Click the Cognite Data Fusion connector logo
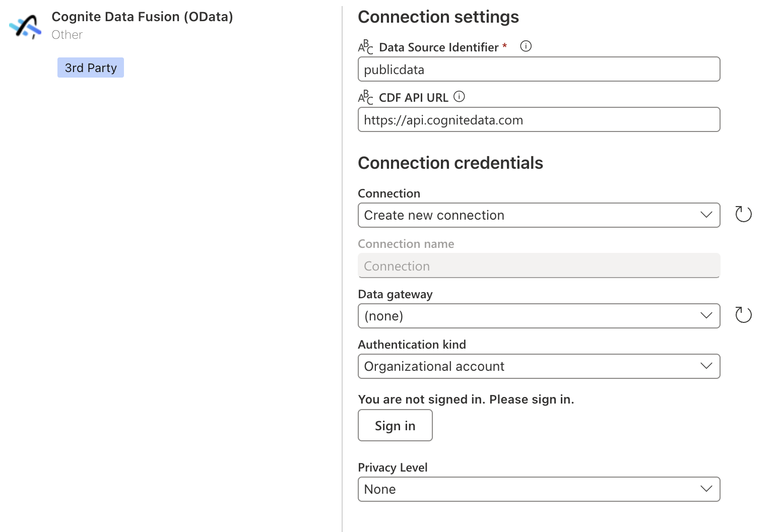This screenshot has width=779, height=532. (25, 26)
